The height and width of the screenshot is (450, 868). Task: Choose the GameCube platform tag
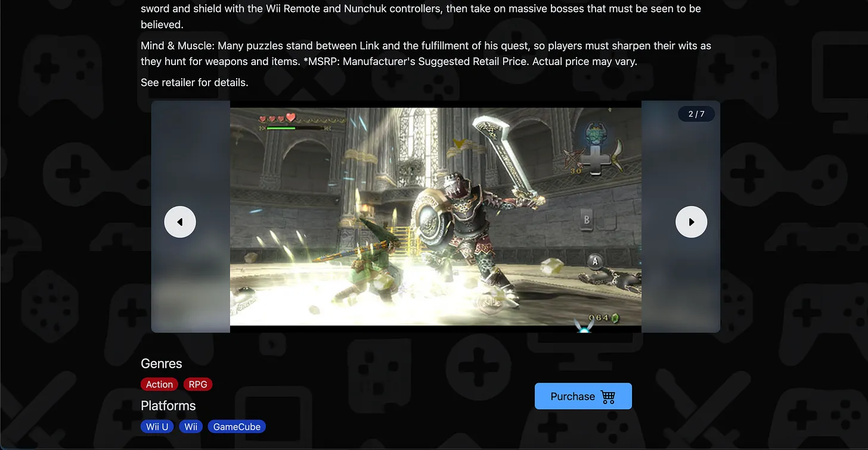click(236, 426)
